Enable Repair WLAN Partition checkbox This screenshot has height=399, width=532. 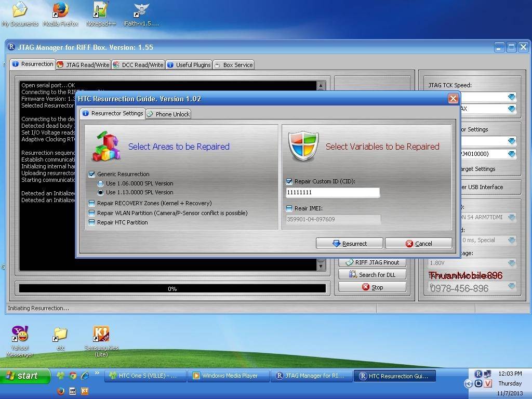pyautogui.click(x=91, y=213)
